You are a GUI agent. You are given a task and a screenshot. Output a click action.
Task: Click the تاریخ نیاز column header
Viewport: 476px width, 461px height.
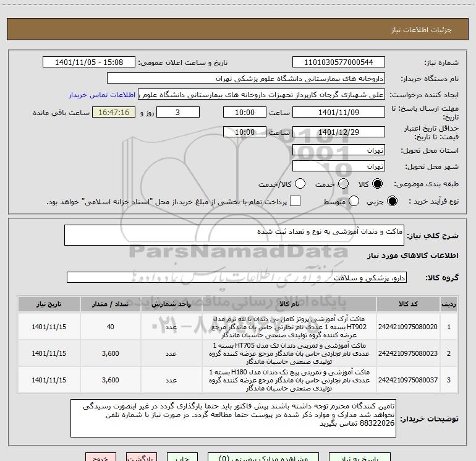pyautogui.click(x=49, y=304)
